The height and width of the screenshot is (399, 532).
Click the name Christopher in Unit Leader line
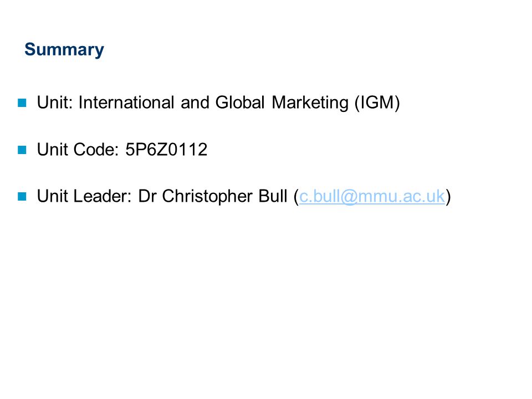pos(207,196)
